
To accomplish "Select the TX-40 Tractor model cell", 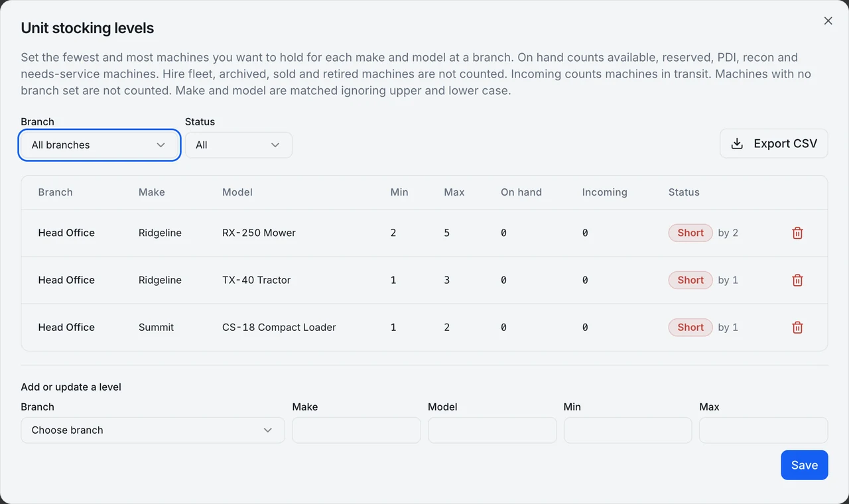I will click(257, 280).
